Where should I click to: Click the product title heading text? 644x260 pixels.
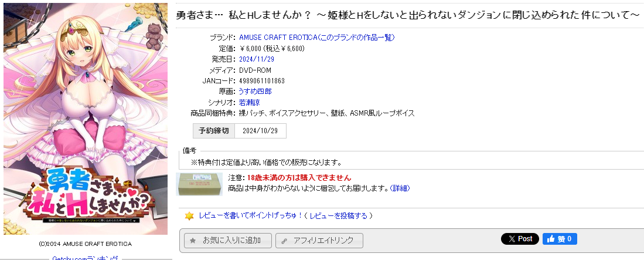(408, 15)
